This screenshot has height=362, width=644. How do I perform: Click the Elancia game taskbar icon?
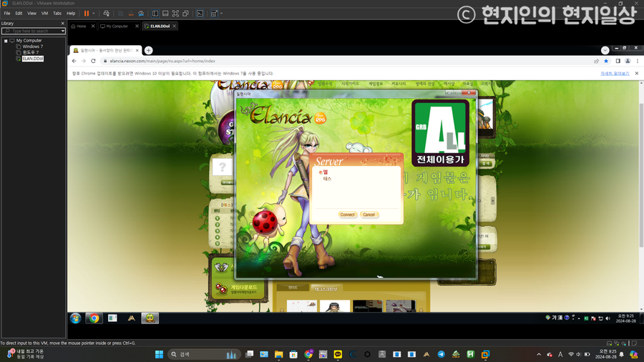tap(150, 318)
